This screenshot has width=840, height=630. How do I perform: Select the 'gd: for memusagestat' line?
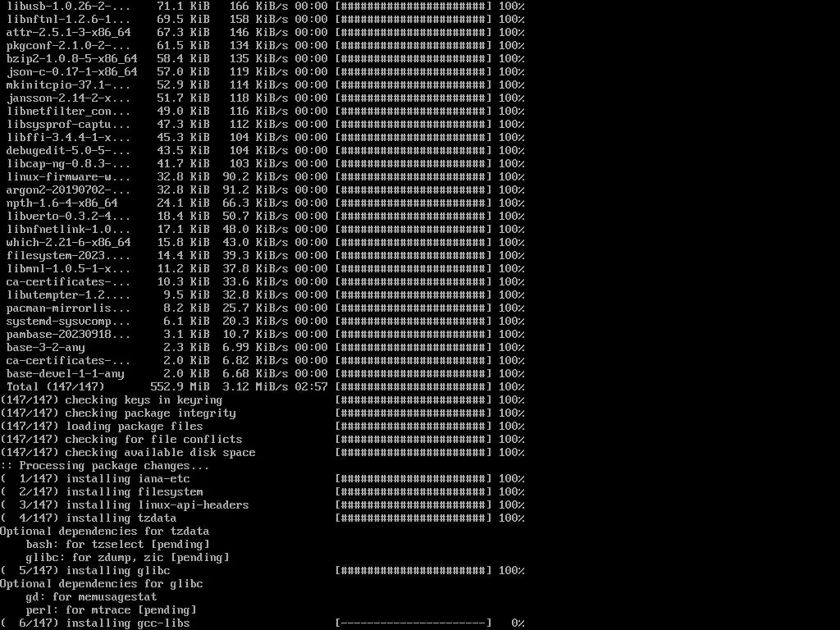pos(92,597)
